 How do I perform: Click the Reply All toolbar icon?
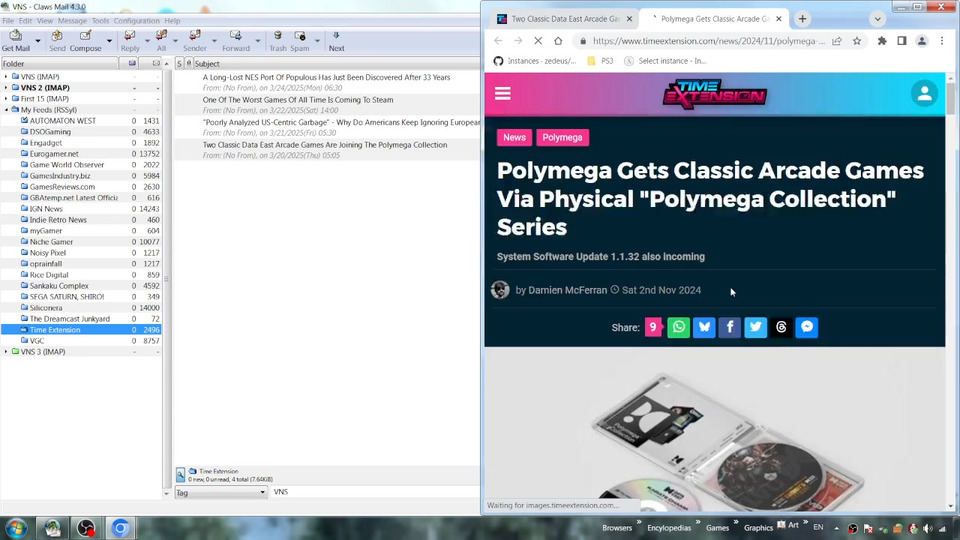point(161,36)
